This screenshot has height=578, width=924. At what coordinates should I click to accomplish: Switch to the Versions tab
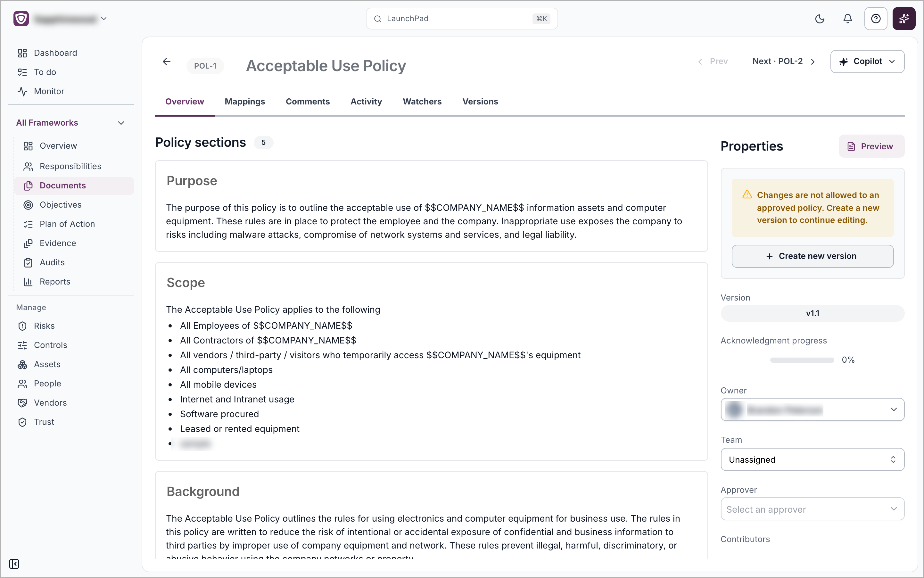coord(480,101)
